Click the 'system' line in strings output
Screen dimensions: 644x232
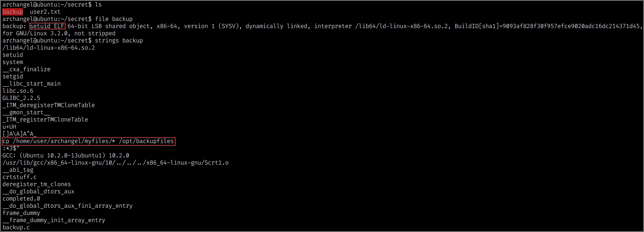(x=13, y=62)
